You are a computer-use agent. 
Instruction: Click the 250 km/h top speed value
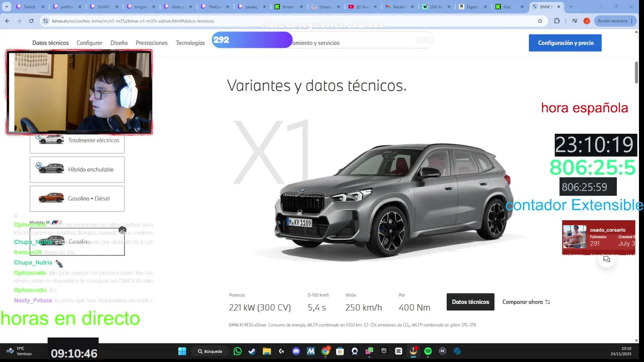click(x=364, y=307)
